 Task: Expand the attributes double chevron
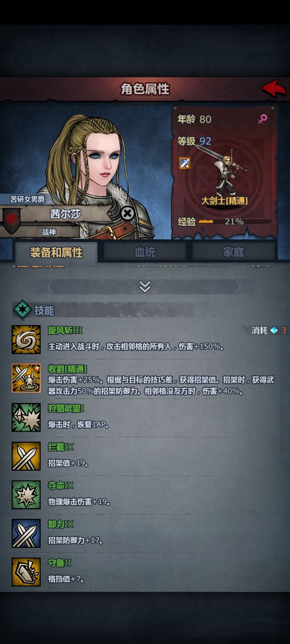coord(145,286)
